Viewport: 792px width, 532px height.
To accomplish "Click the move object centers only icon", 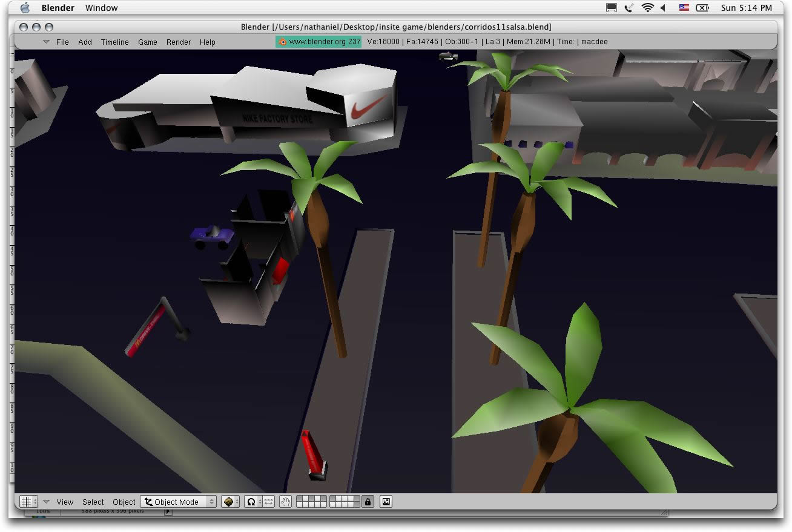I will 268,502.
